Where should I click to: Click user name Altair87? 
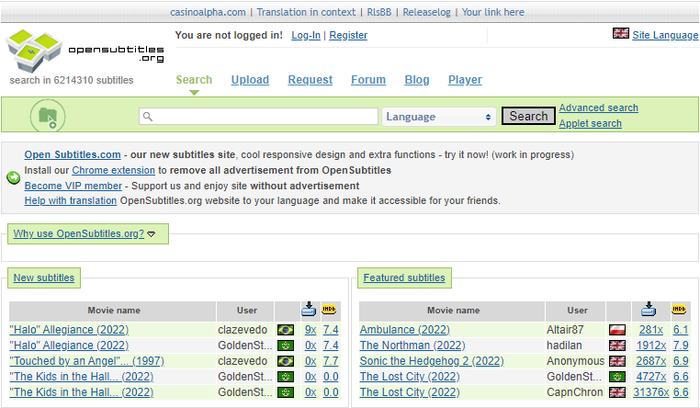click(x=565, y=330)
